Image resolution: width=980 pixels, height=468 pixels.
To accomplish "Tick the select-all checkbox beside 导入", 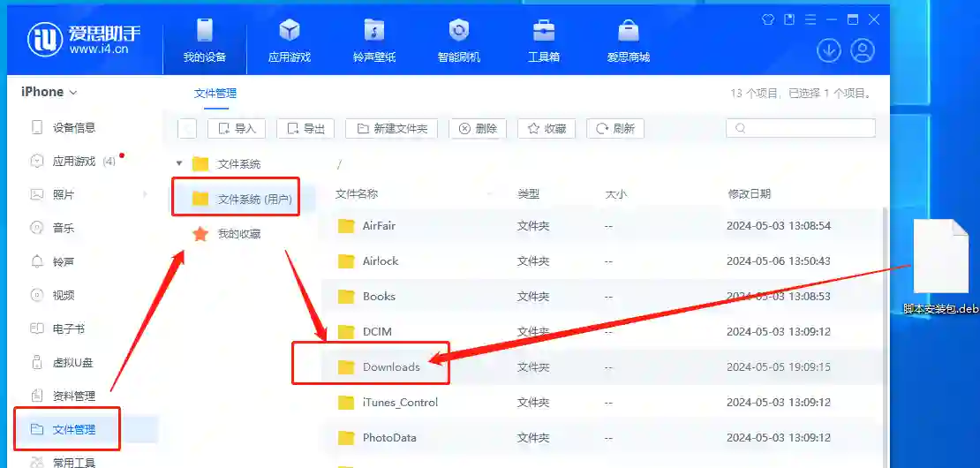I will point(187,128).
